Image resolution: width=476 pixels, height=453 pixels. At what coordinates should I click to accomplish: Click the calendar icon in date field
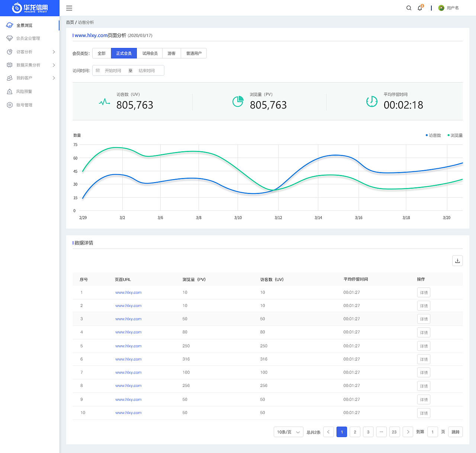(x=98, y=71)
